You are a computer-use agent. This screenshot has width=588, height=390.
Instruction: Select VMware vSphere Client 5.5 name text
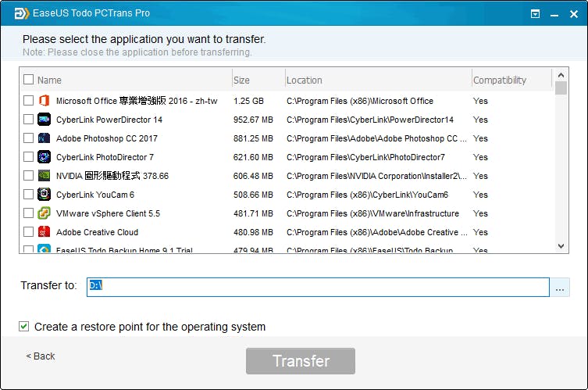pyautogui.click(x=108, y=213)
